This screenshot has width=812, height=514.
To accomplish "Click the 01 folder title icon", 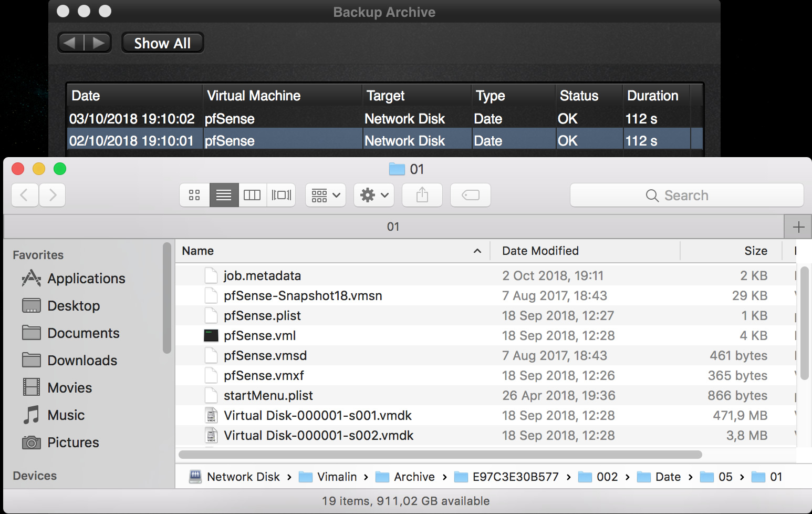I will point(397,169).
